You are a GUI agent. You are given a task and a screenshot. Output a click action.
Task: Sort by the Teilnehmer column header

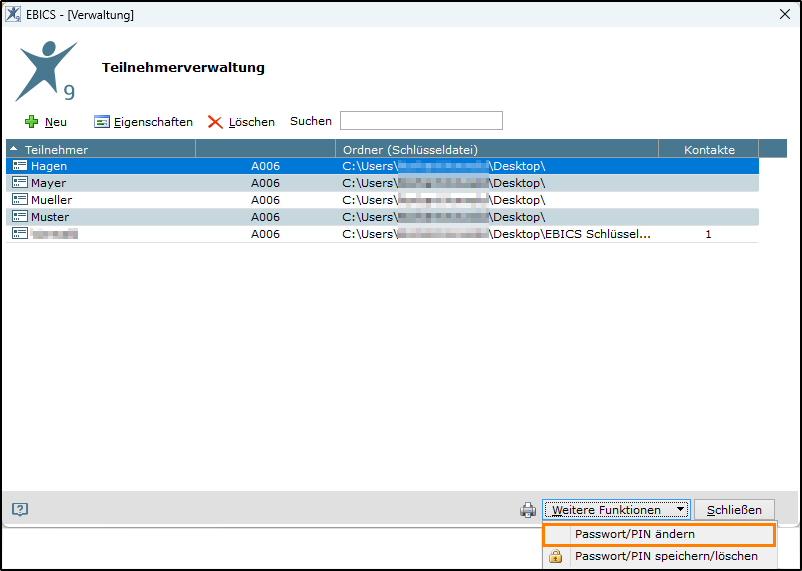pos(101,150)
